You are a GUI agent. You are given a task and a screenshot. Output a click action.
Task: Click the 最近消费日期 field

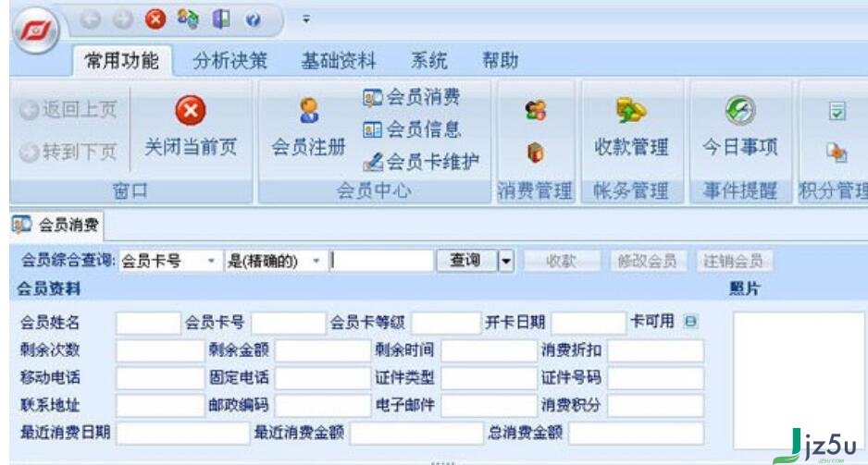point(182,434)
